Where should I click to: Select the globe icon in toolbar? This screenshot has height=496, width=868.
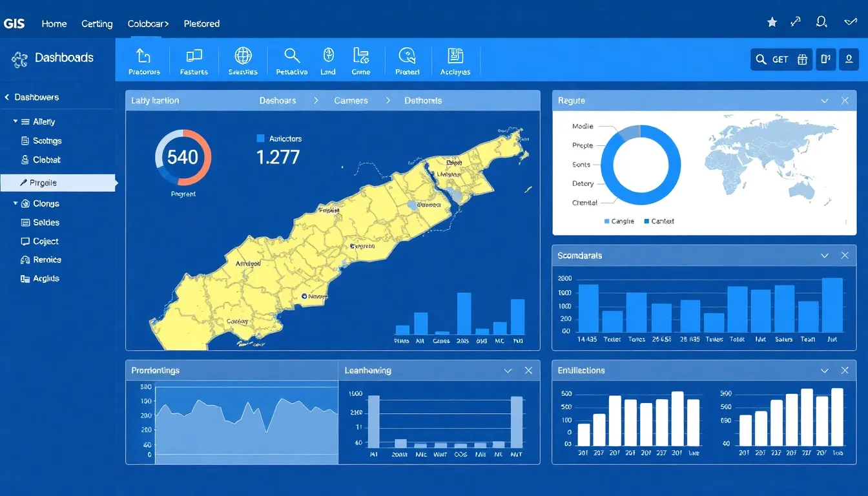pyautogui.click(x=243, y=56)
